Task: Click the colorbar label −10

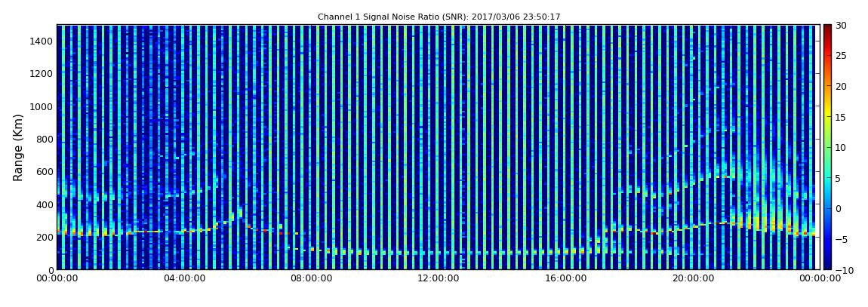Action: [x=843, y=270]
